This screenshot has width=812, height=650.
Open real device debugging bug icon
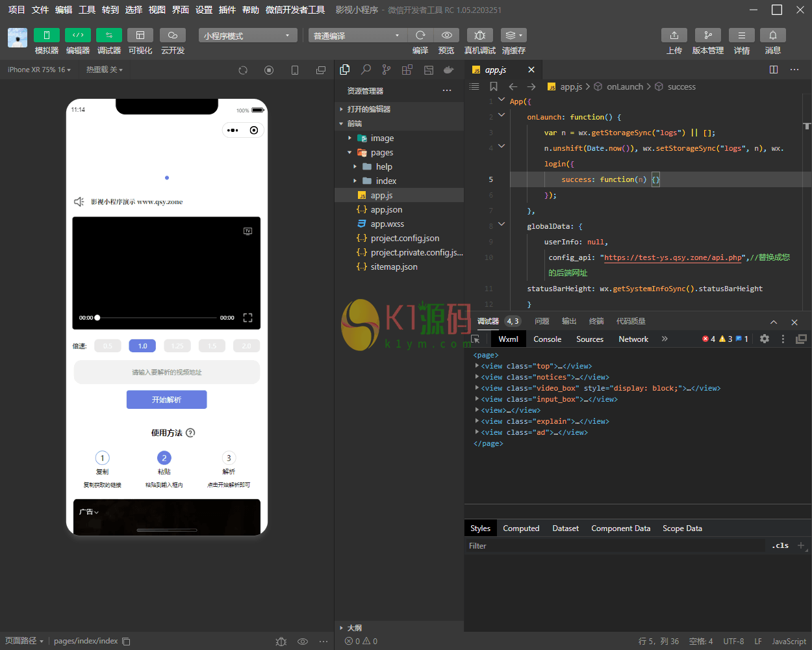click(x=479, y=35)
